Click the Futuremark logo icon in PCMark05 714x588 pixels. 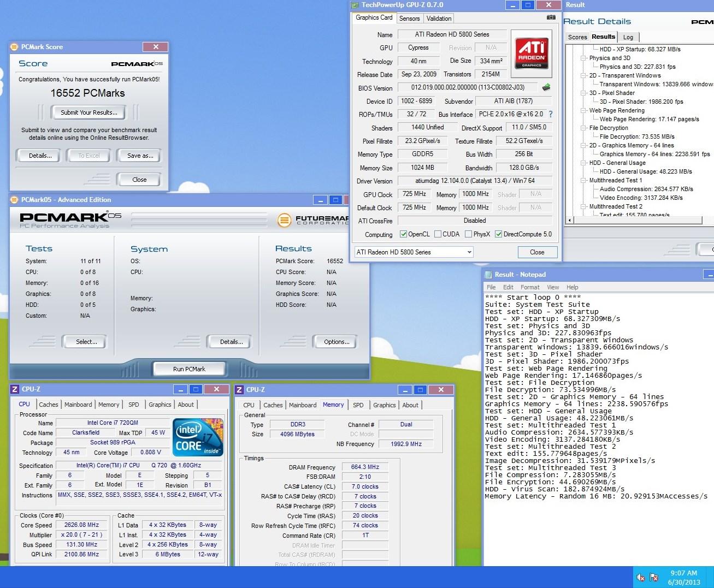point(284,221)
